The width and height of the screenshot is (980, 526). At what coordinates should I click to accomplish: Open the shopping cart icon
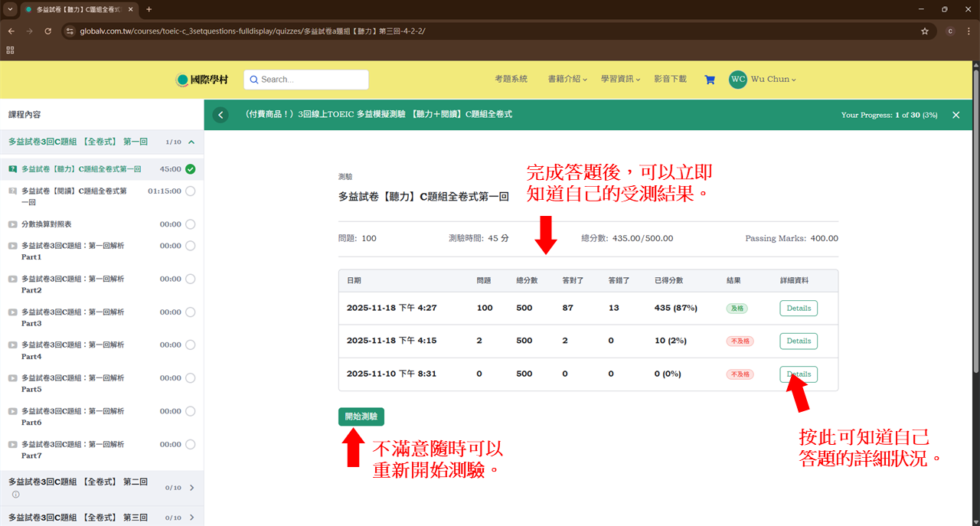tap(710, 80)
